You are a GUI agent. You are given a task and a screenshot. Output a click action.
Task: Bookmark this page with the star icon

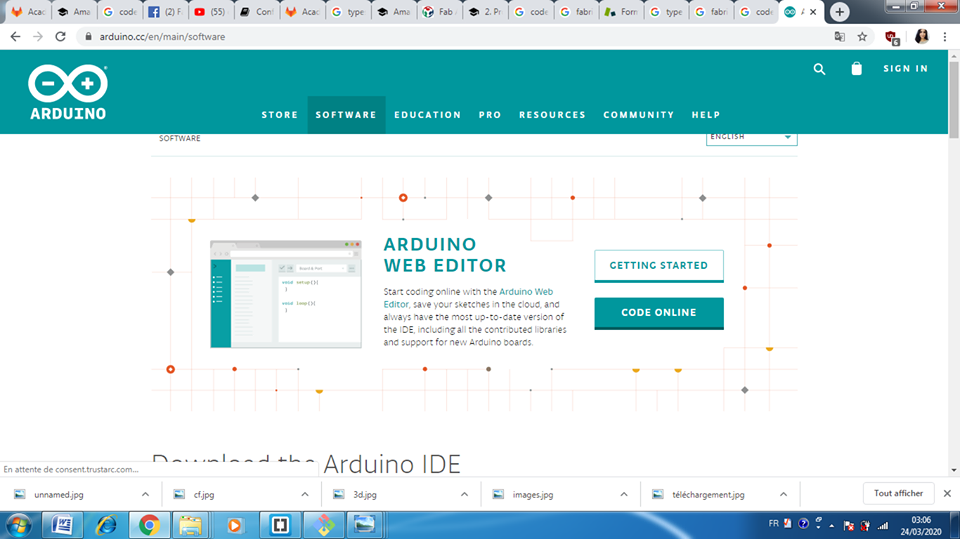[862, 37]
